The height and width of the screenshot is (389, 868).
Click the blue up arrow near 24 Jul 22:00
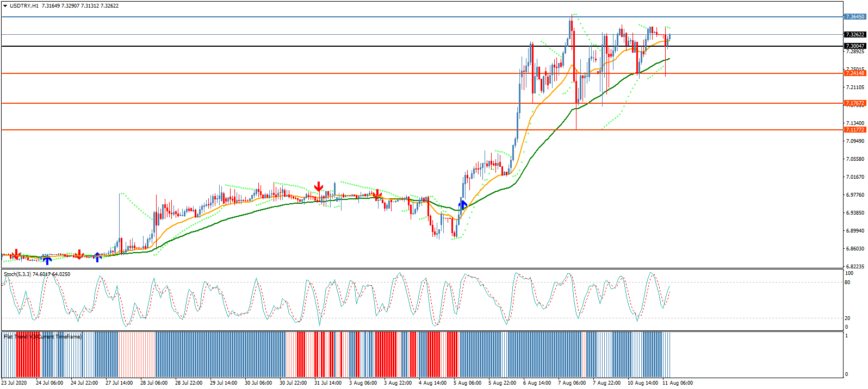(x=97, y=257)
